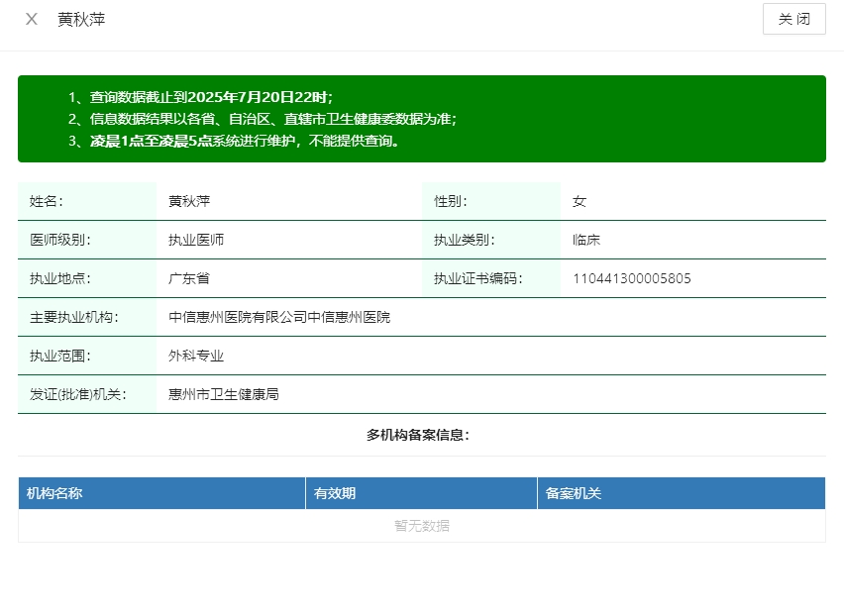The height and width of the screenshot is (616, 844).
Task: Click the certificate number 110441300005805
Action: click(632, 278)
